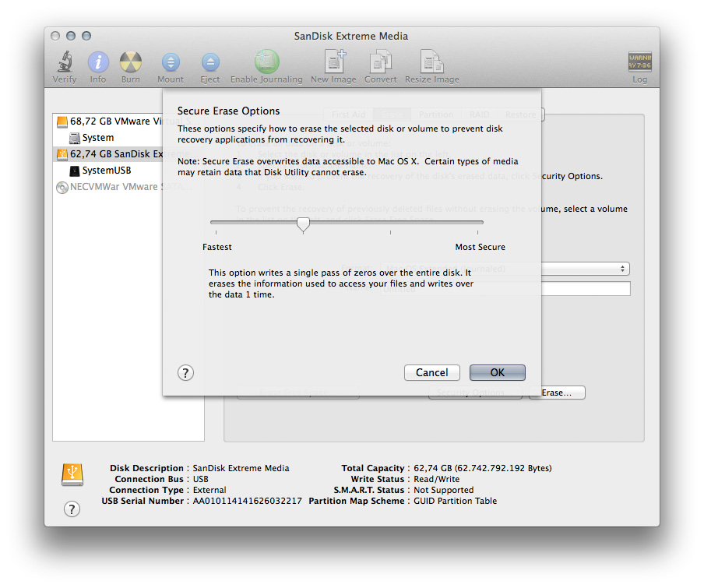Click Enable Journaling toolbar icon

pyautogui.click(x=266, y=62)
